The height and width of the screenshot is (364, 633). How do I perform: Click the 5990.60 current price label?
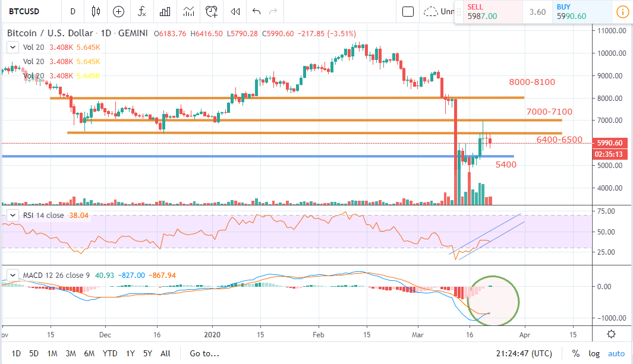(610, 143)
